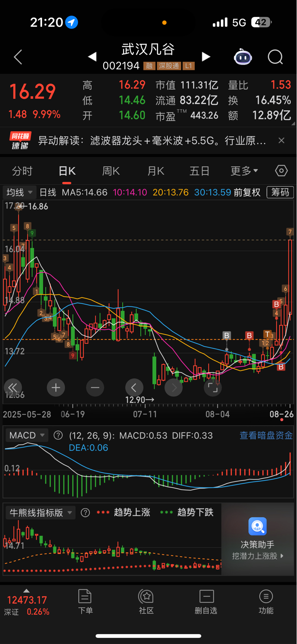Open MACD help question-mark icon

pos(58,436)
